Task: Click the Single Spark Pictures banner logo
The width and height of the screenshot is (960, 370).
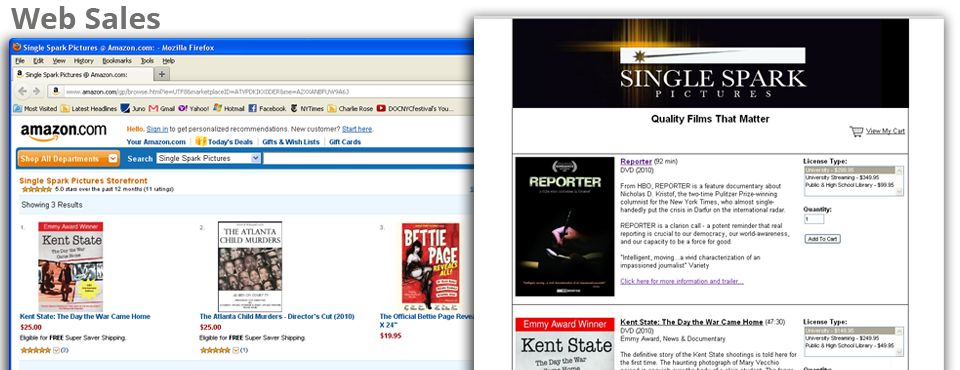Action: tap(713, 72)
